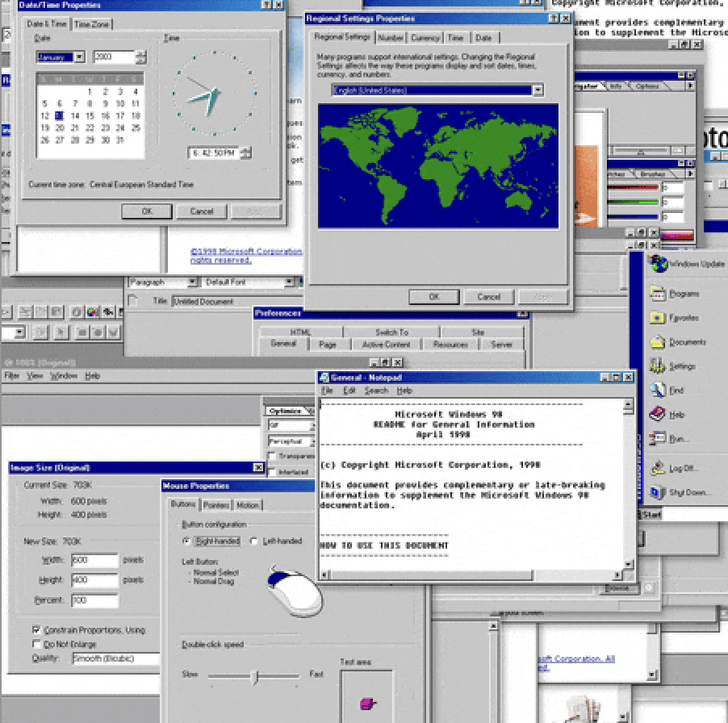Click Cancel in Regional Settings Properties
The height and width of the screenshot is (723, 728).
(488, 297)
